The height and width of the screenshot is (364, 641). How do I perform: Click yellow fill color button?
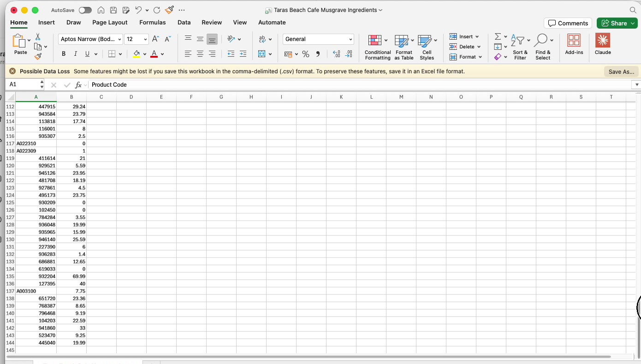(137, 54)
